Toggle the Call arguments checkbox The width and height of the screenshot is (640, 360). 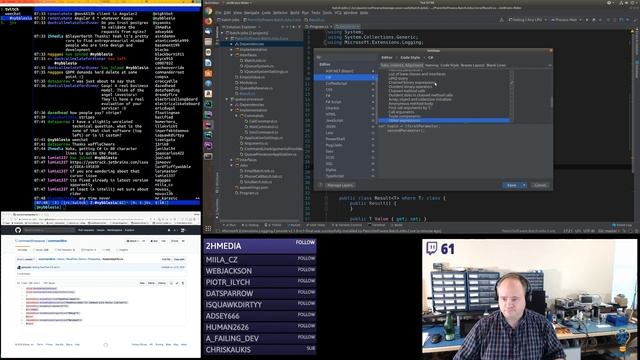(512, 112)
